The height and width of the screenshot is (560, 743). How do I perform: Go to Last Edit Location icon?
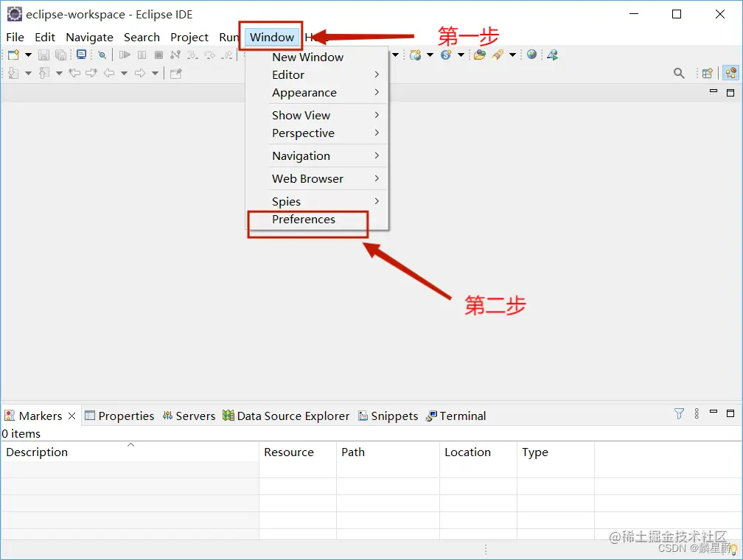pyautogui.click(x=74, y=73)
